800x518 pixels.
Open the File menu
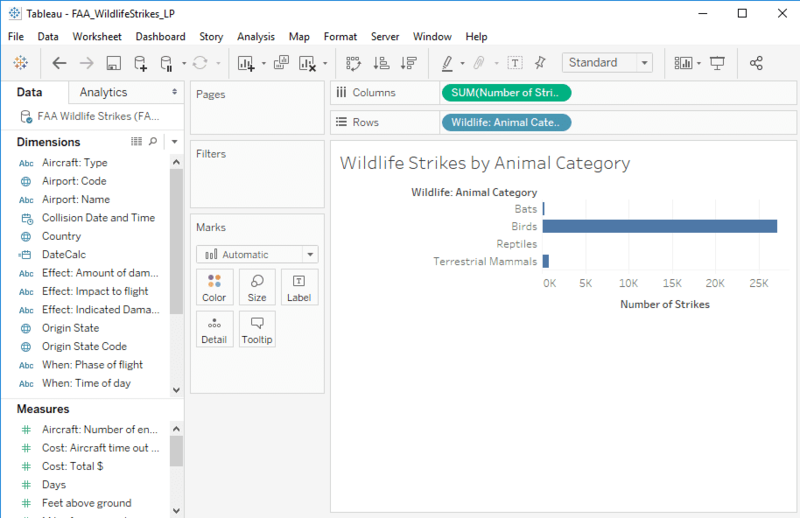point(16,37)
